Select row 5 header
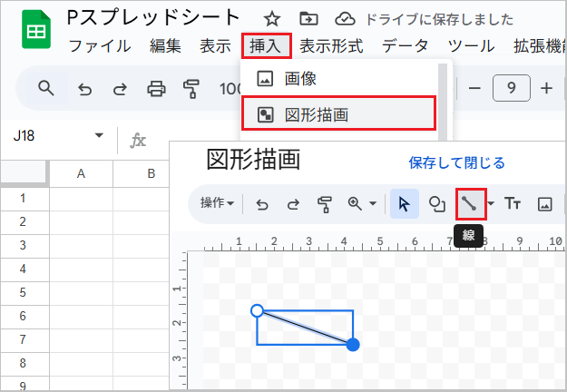The height and width of the screenshot is (392, 567). (23, 292)
